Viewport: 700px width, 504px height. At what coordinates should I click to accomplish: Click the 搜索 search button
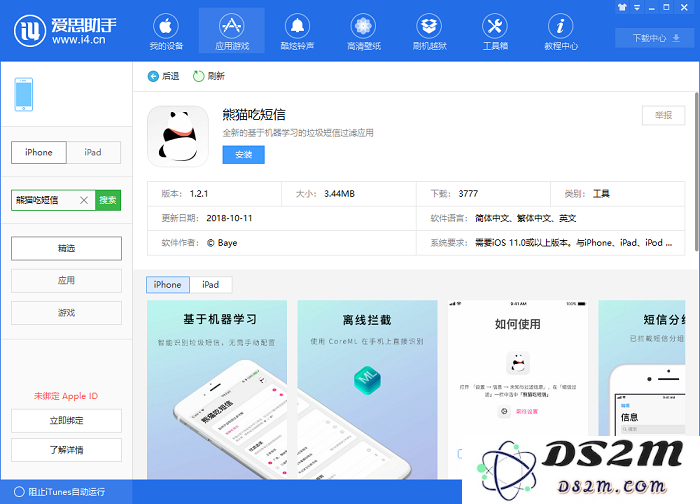click(x=108, y=200)
